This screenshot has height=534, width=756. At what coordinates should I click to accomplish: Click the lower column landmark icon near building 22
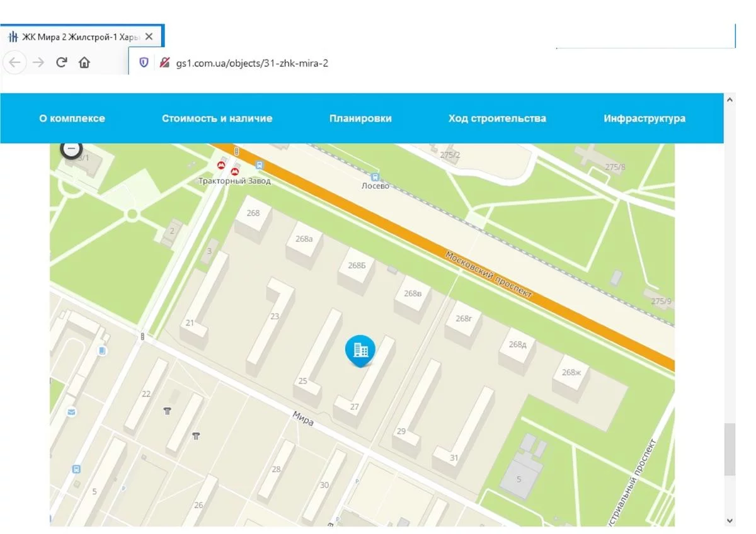click(x=196, y=436)
